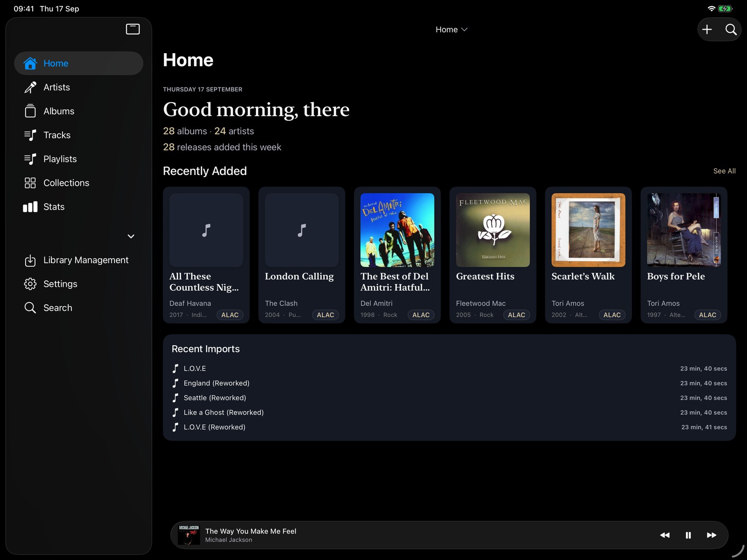Click Fleetwood Mac artist name
This screenshot has width=747, height=560.
[481, 303]
